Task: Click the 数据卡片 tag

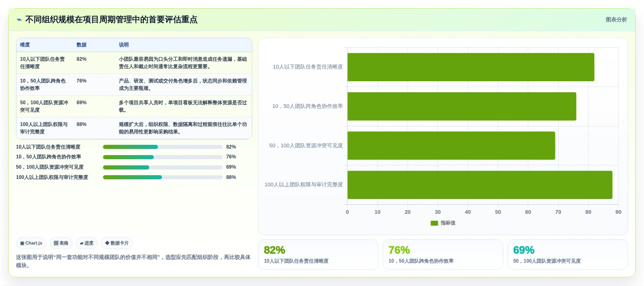Action: tap(117, 243)
